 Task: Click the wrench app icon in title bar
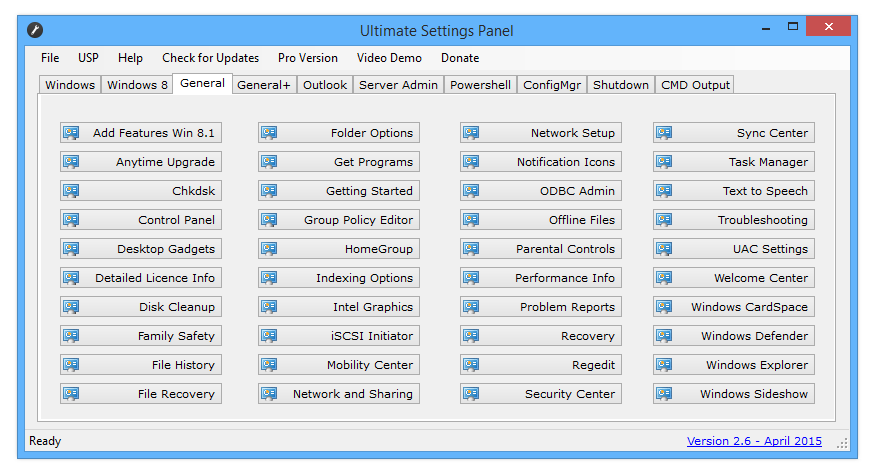[x=35, y=30]
